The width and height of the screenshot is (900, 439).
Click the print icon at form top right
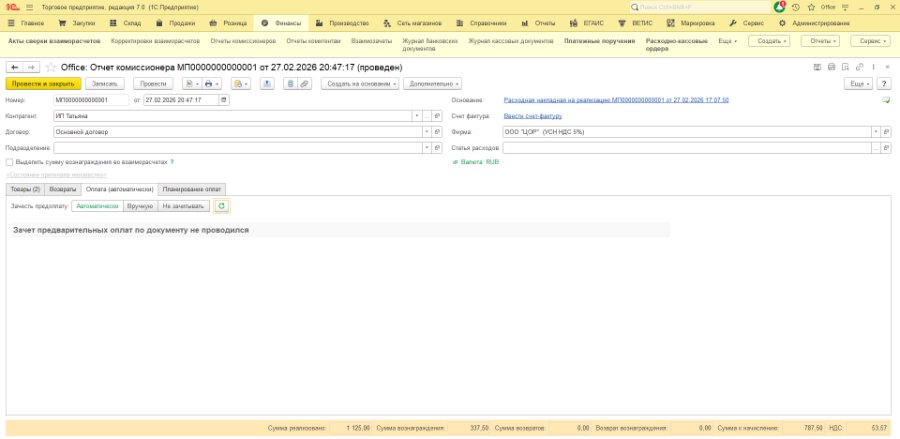tap(832, 67)
